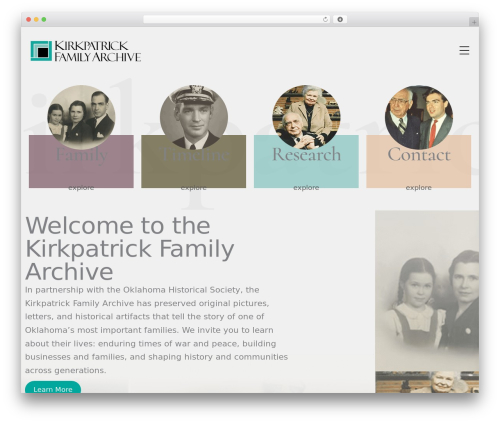Viewport: 500px width, 423px height.
Task: Click the green maximize window button
Action: click(44, 20)
